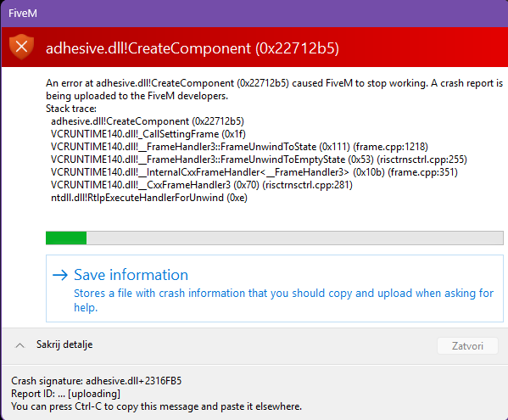Click the Crash signature adhesive.dll+2316FB5 line
The image size is (508, 420).
96,381
